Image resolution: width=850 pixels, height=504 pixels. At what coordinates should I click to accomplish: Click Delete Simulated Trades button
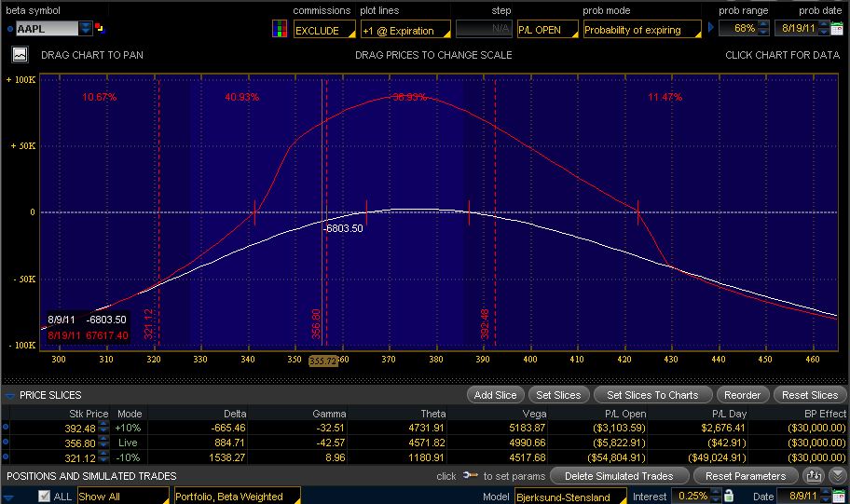(x=619, y=476)
